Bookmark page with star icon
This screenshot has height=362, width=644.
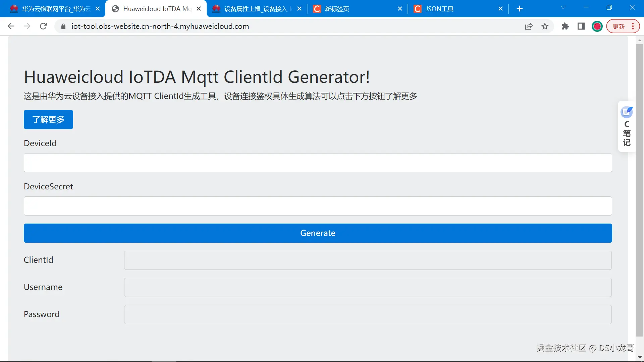[x=545, y=26]
